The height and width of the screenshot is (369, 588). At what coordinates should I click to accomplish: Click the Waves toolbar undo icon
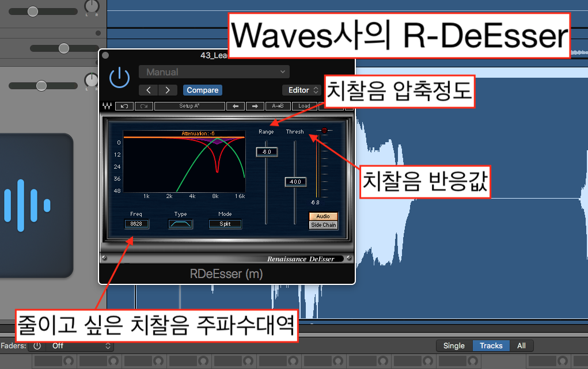[x=124, y=106]
